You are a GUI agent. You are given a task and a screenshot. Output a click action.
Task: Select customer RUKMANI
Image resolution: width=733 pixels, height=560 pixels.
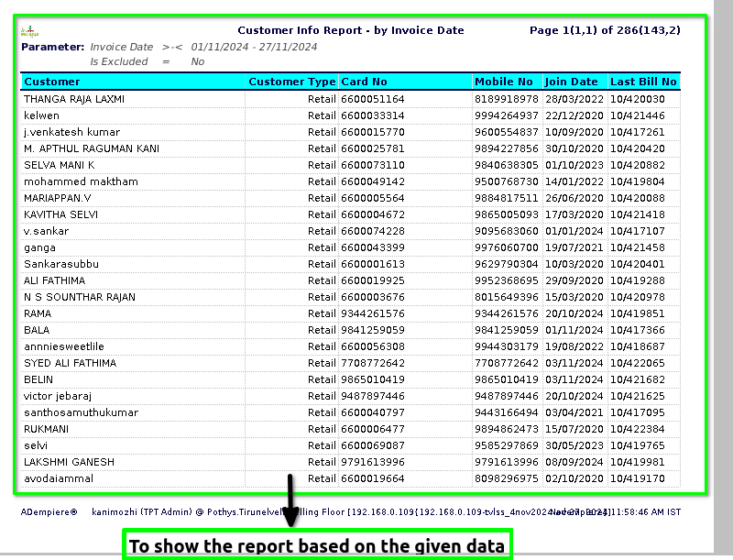click(47, 429)
